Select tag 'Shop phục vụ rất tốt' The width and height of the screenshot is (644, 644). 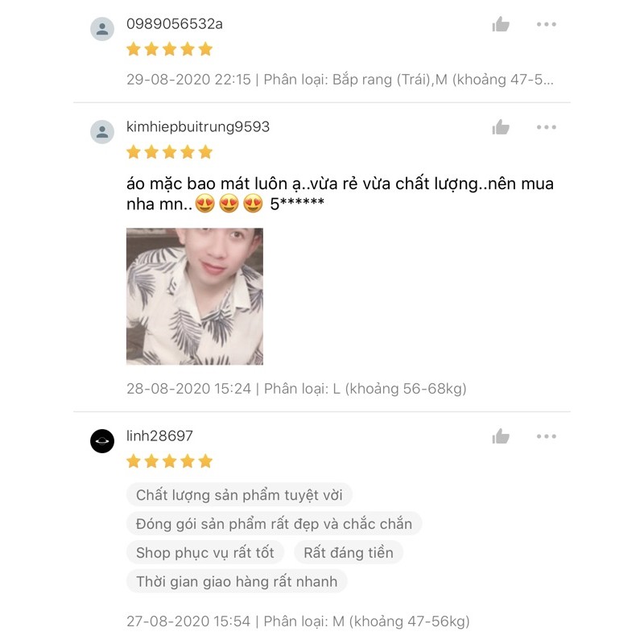tap(205, 552)
